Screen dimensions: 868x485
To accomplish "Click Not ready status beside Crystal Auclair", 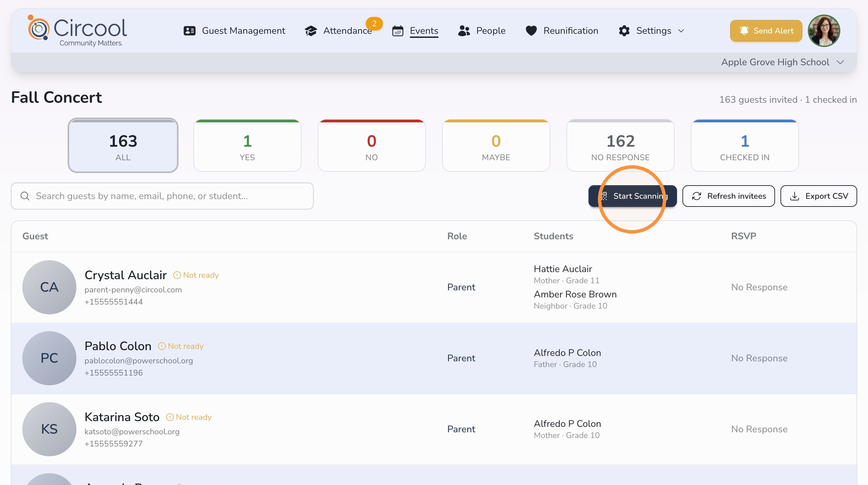I will point(196,275).
